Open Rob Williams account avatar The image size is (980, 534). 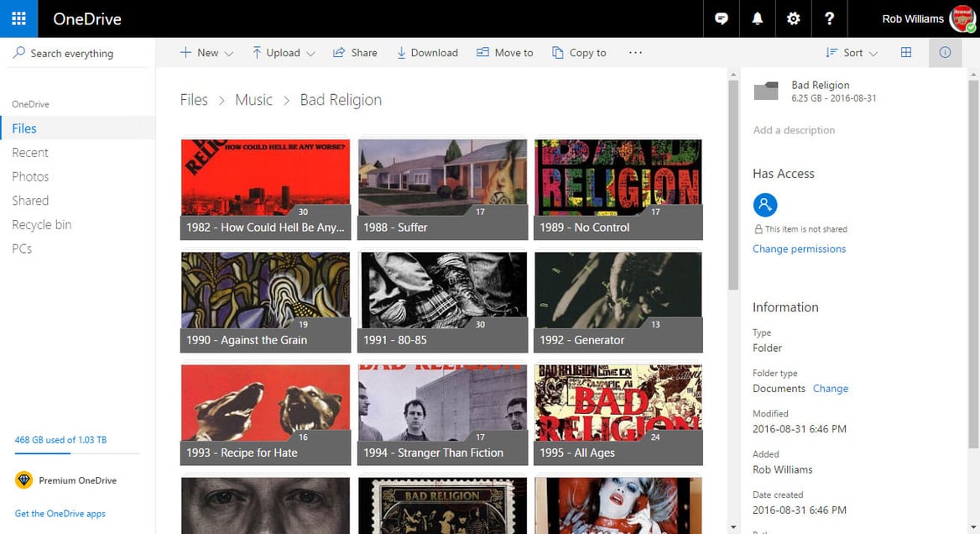[962, 18]
